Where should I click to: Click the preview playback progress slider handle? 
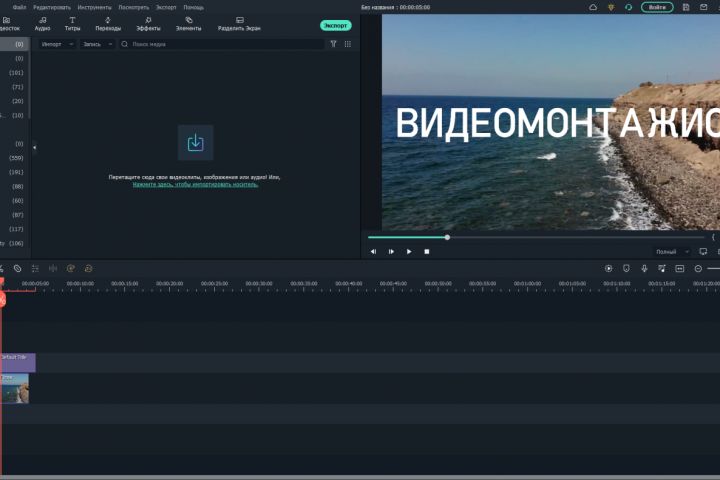[x=447, y=237]
